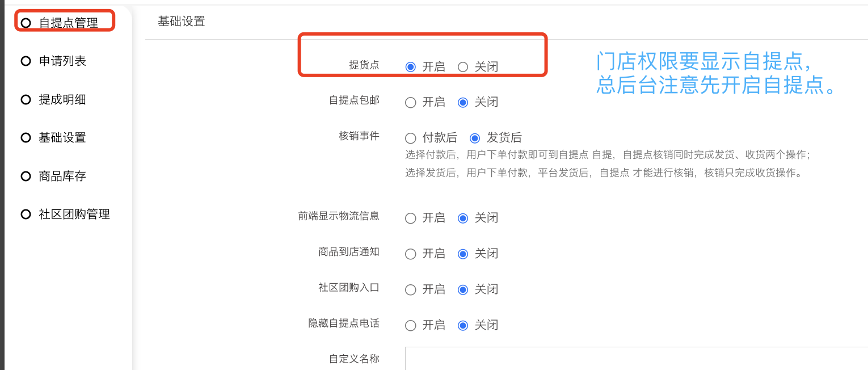Enable 隐藏自提点电话 with 开启

[x=411, y=326]
